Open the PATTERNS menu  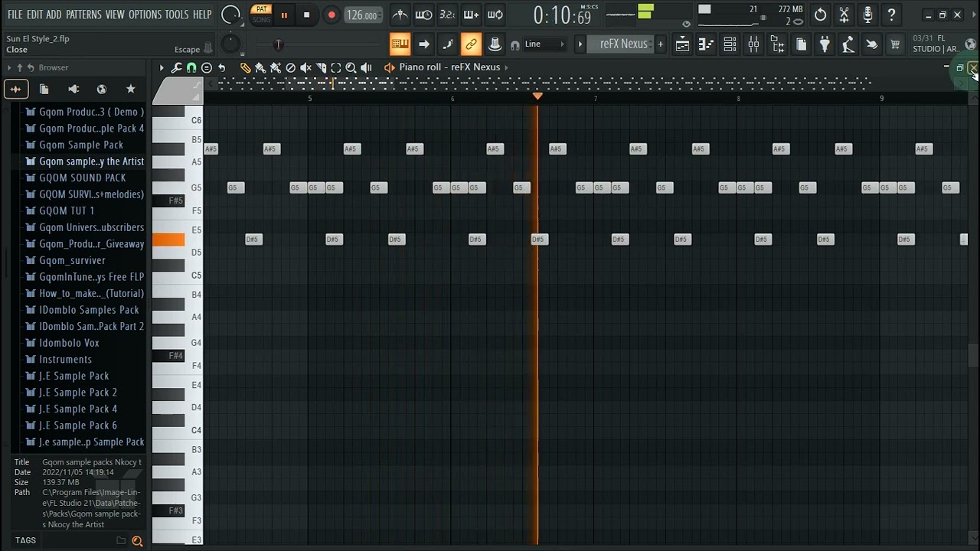click(83, 15)
